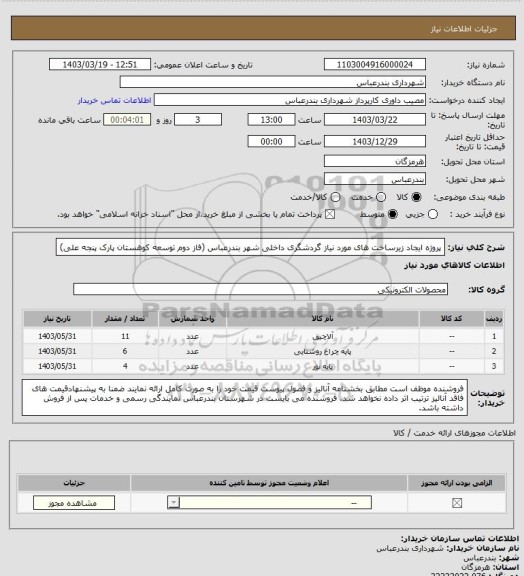This screenshot has width=524, height=576.
Task: Toggle the الزامی بودن ارائه مجوز checkbox
Action: click(x=457, y=503)
